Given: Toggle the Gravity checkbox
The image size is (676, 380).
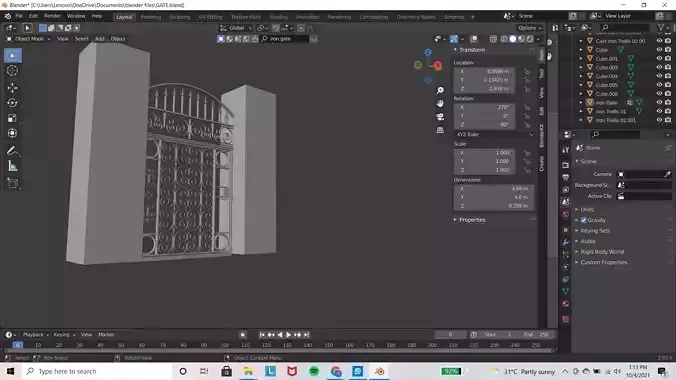Looking at the screenshot, I should [583, 220].
